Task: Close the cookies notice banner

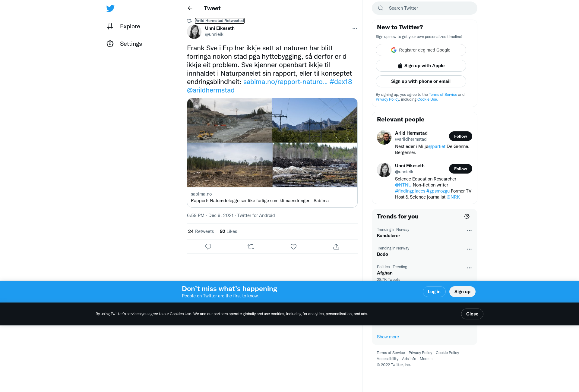Action: (472, 314)
